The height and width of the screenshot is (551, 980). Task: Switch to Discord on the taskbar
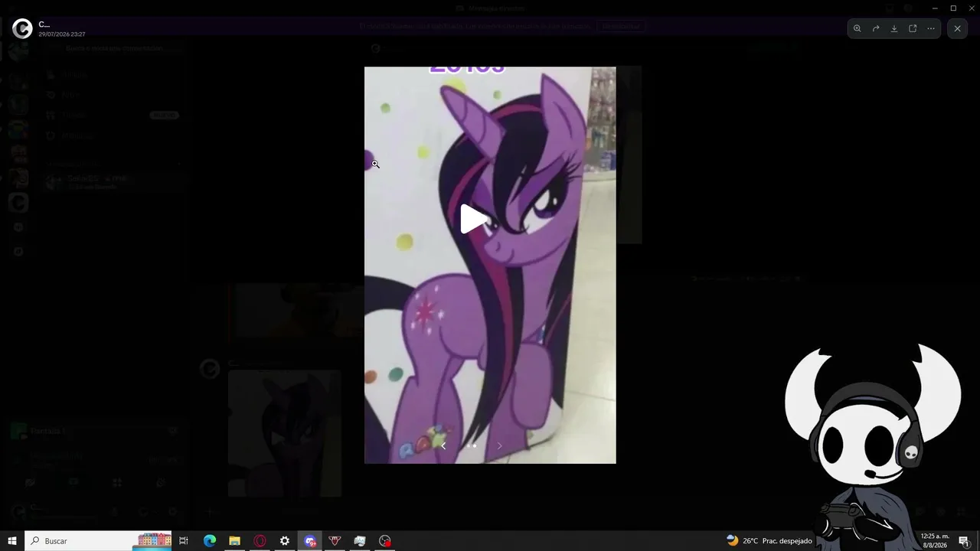(x=310, y=541)
